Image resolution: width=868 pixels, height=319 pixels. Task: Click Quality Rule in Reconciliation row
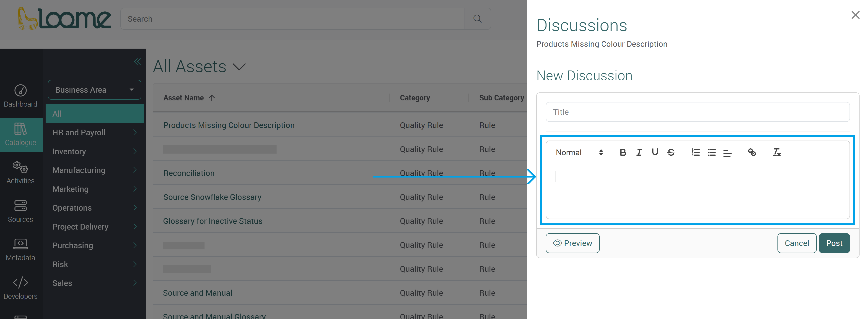point(421,173)
